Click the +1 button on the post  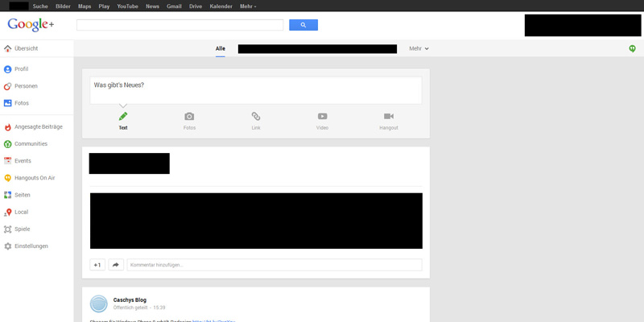pos(97,265)
